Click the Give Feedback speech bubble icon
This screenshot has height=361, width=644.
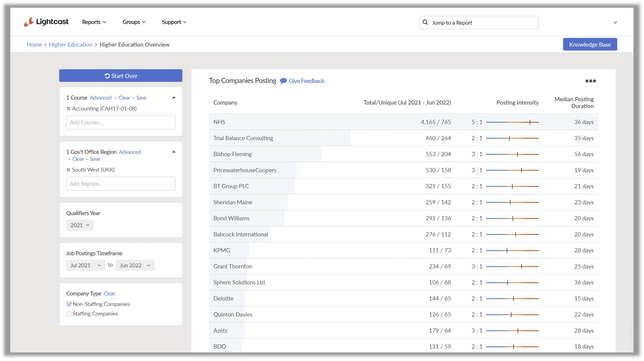[283, 81]
